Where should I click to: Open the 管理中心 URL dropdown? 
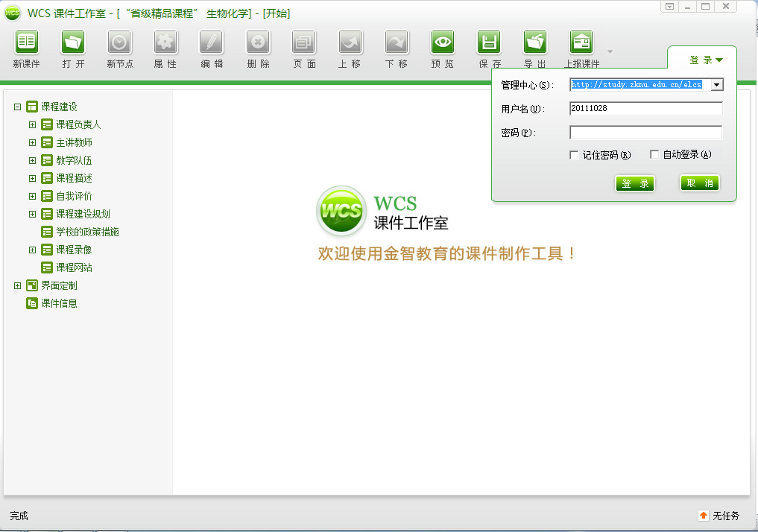pos(716,85)
